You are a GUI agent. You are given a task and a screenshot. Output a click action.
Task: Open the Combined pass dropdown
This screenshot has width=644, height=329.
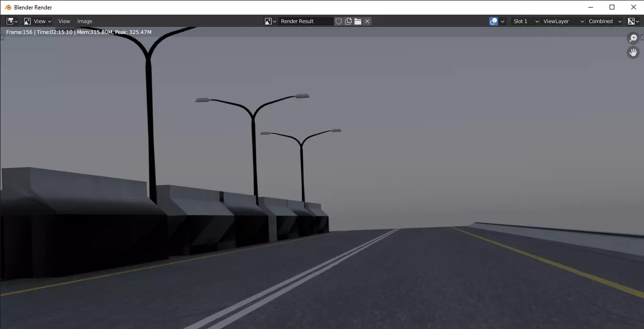[605, 21]
